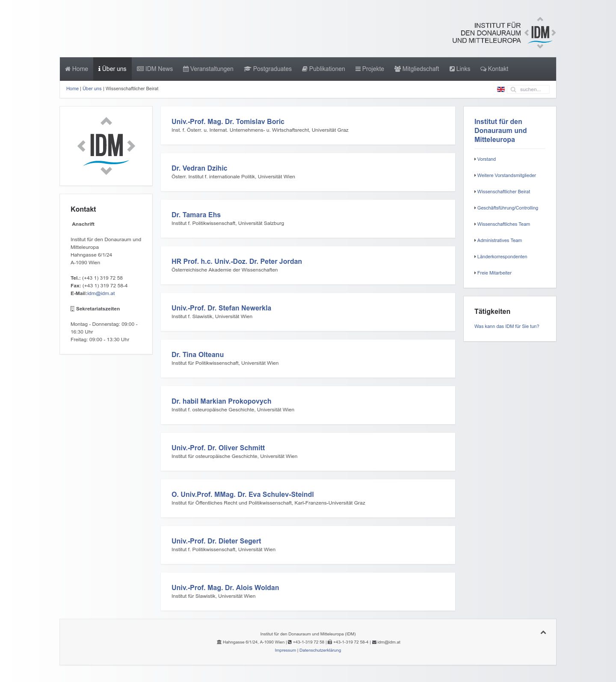616x682 pixels.
Task: Open the Über uns menu item
Action: click(x=113, y=69)
